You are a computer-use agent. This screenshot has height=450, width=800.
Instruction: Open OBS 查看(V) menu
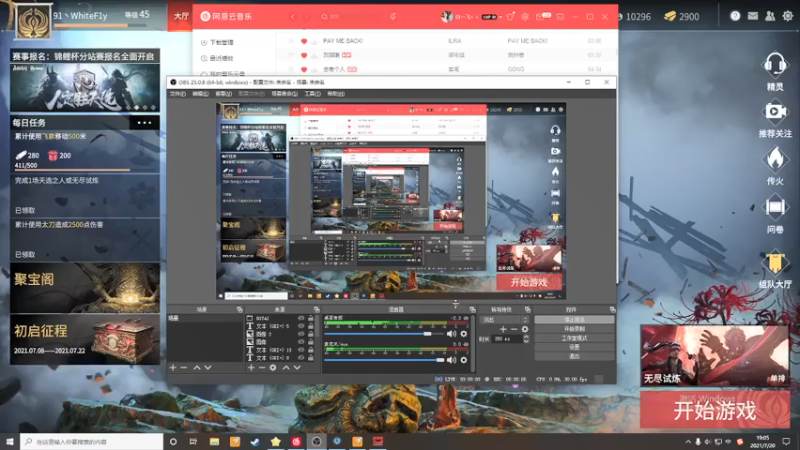(223, 94)
